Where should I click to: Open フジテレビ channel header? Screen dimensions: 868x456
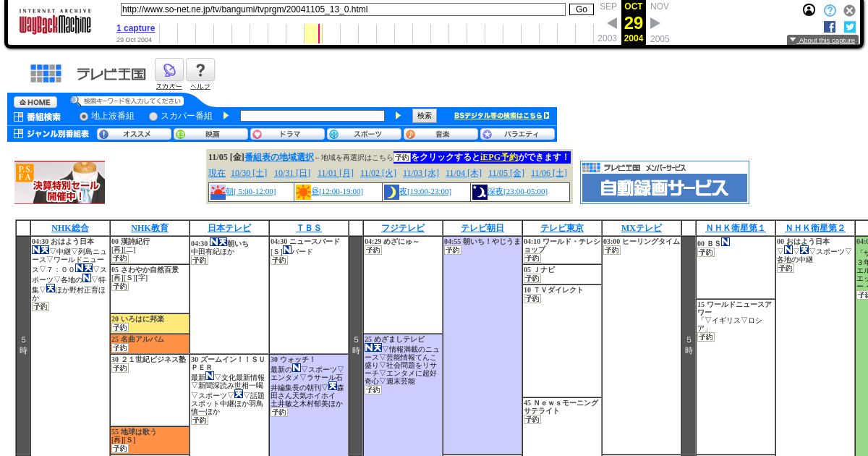click(x=403, y=228)
